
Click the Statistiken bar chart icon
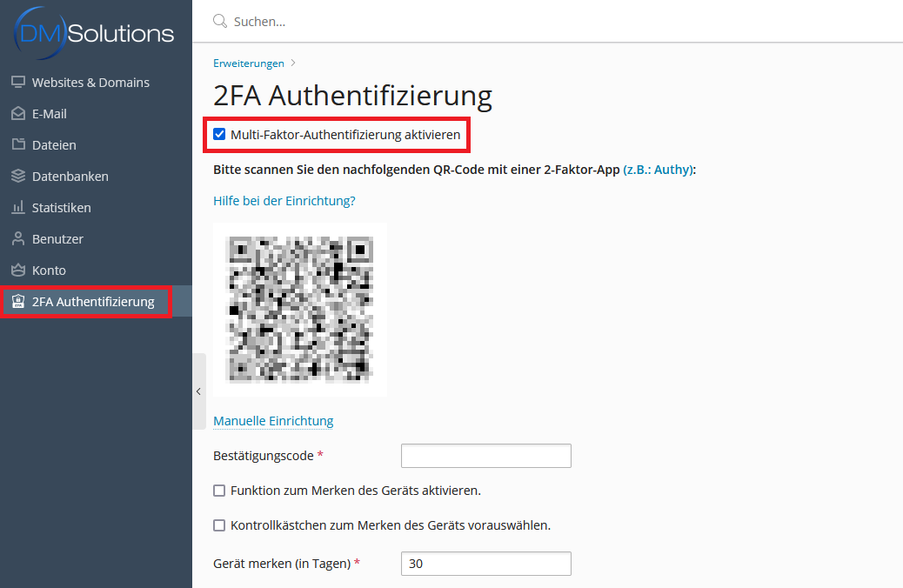coord(18,207)
